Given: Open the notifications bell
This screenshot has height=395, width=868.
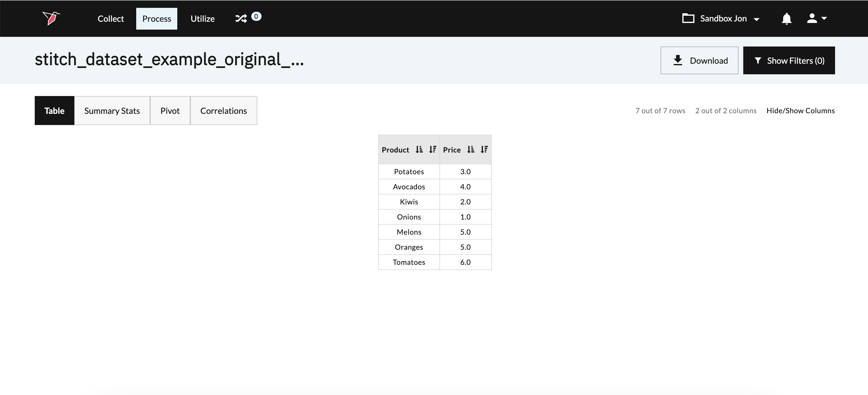Looking at the screenshot, I should pos(786,18).
